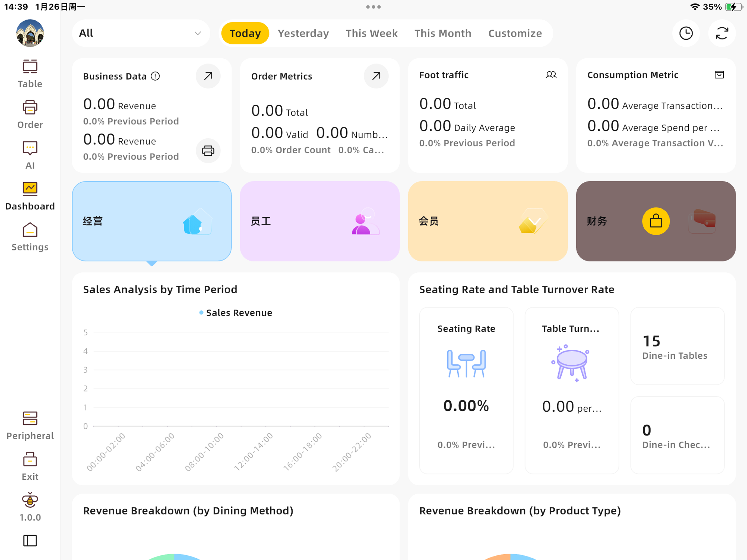Image resolution: width=747 pixels, height=560 pixels.
Task: Click the 0.0% Order Count text
Action: (291, 150)
